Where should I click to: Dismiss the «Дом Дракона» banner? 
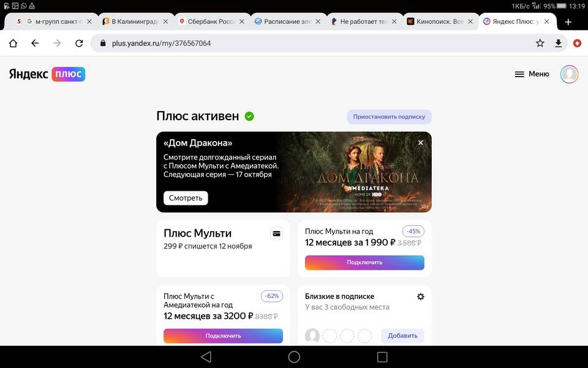pos(421,143)
